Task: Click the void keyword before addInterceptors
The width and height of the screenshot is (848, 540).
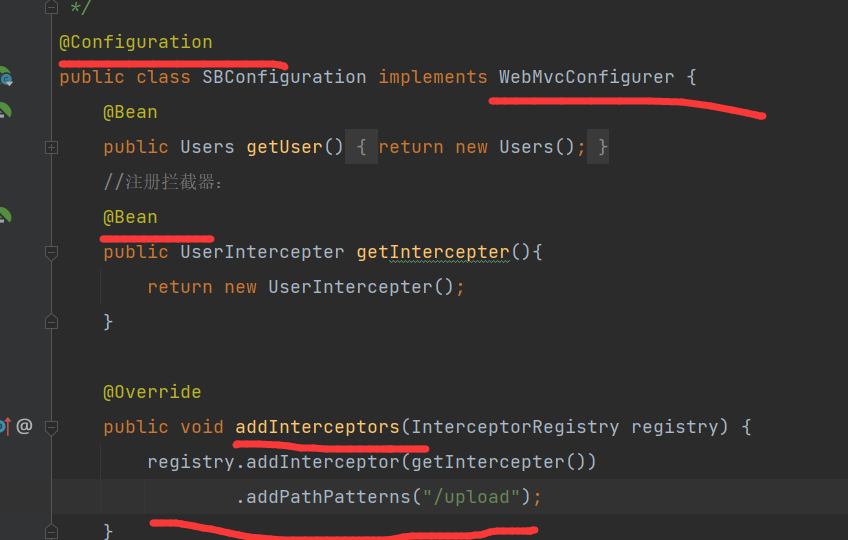Action: 202,427
